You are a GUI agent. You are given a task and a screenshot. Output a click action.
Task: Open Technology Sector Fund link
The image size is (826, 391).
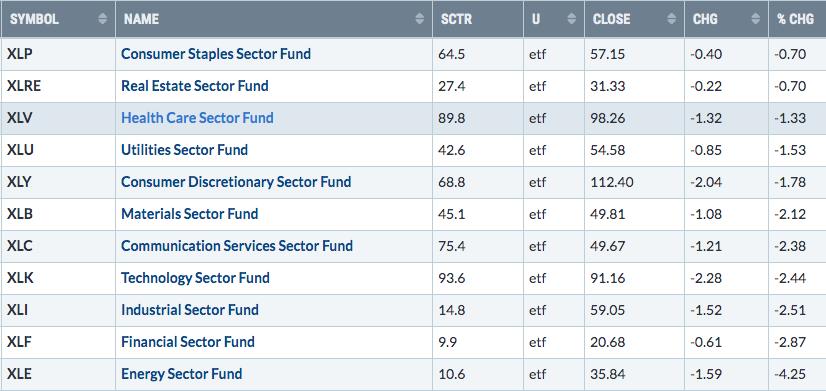coord(195,278)
